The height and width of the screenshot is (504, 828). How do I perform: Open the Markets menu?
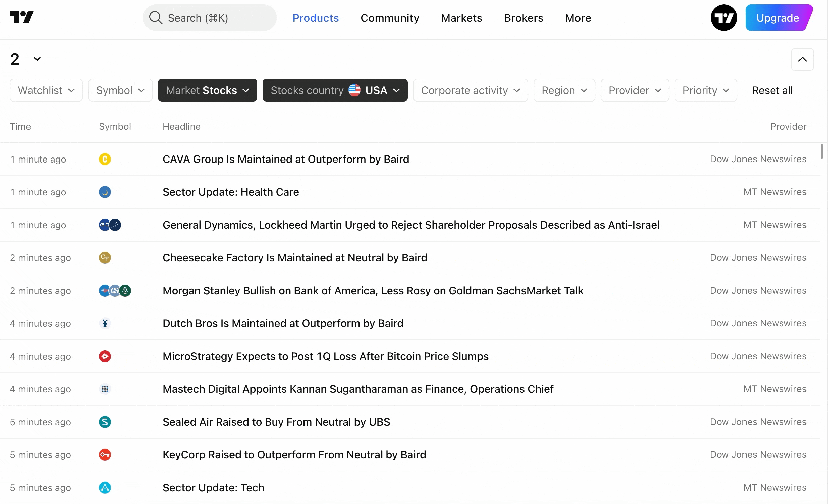coord(461,18)
